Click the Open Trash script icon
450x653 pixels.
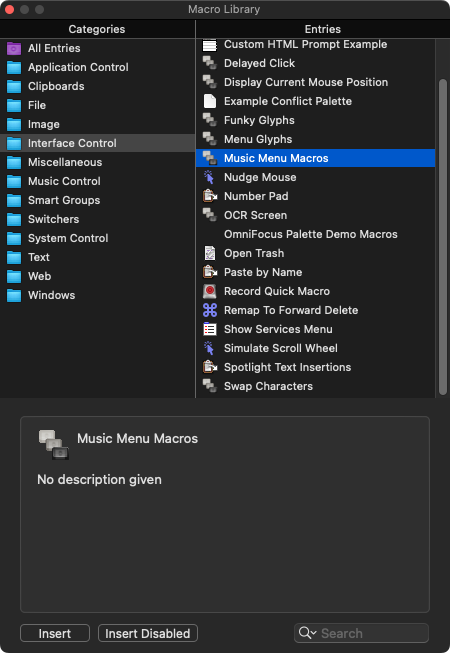click(209, 253)
